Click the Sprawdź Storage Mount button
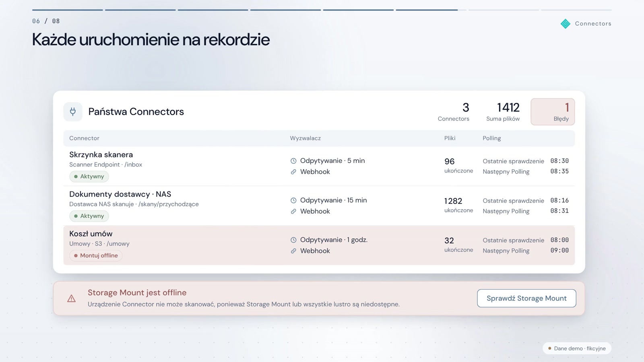This screenshot has width=644, height=362. click(x=526, y=298)
